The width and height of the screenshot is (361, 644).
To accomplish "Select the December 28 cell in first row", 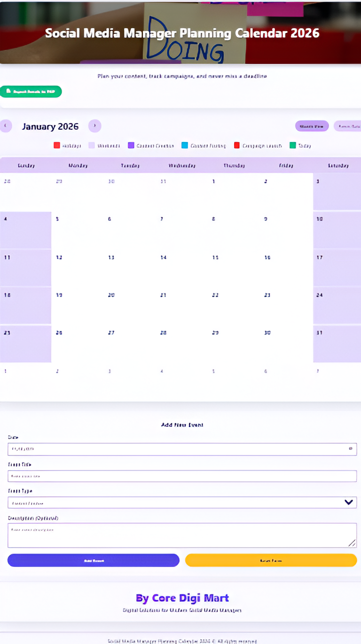I will point(25,192).
